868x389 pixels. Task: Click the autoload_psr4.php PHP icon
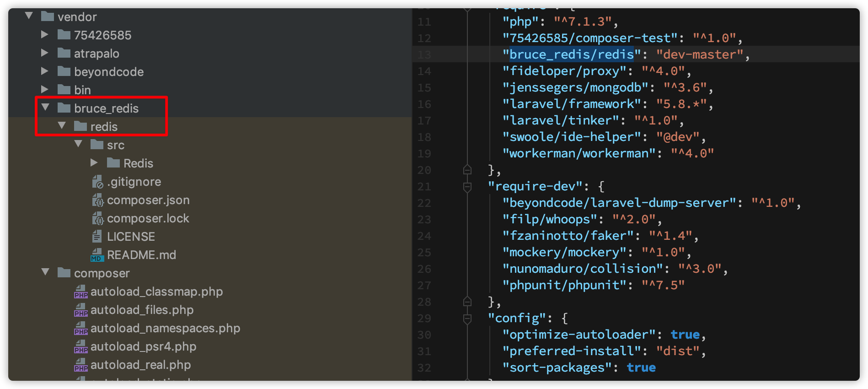click(x=81, y=346)
